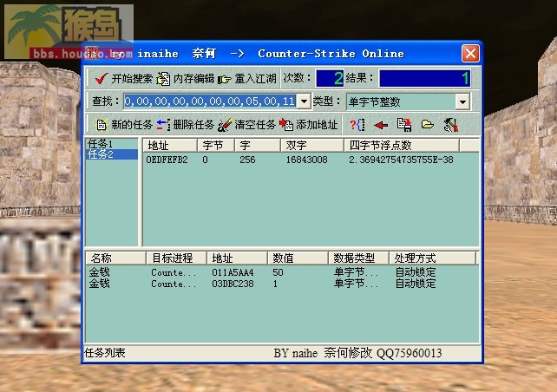557x392 pixels.
Task: Click the 四字节浮点数 column header
Action: pyautogui.click(x=402, y=145)
